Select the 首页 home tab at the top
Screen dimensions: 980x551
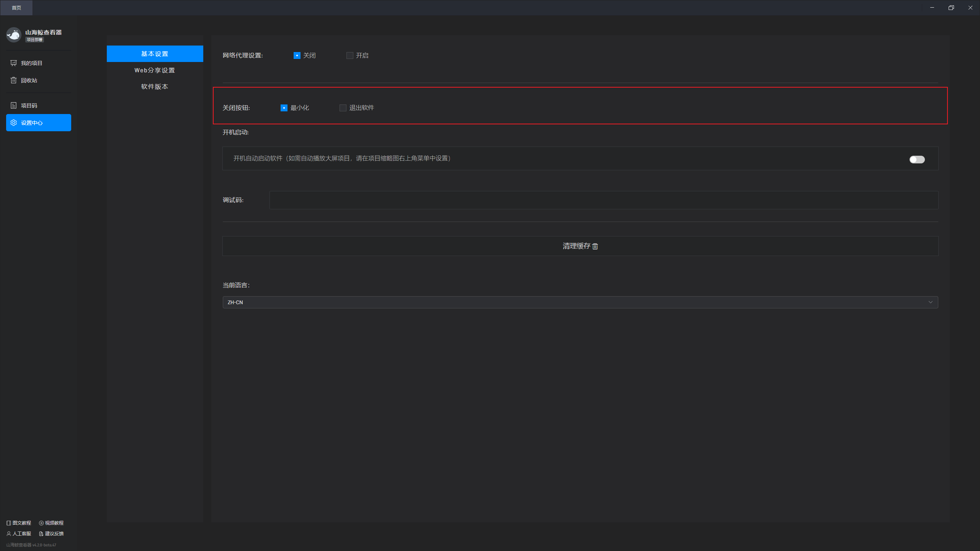click(x=16, y=8)
